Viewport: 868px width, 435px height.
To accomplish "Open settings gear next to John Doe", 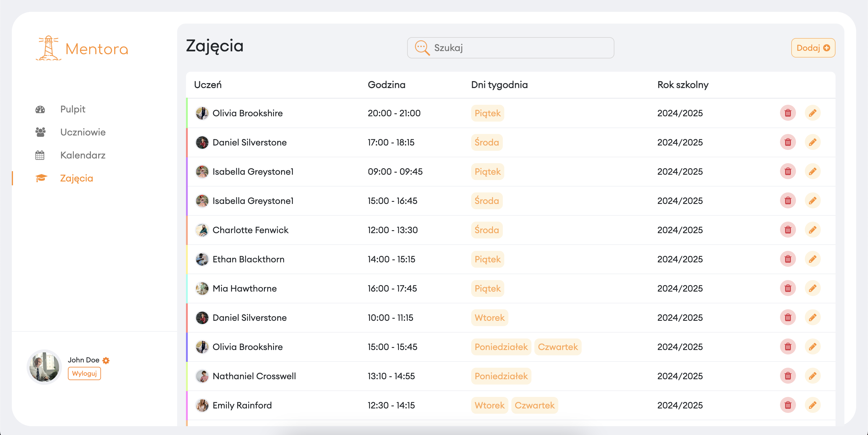I will [x=106, y=360].
